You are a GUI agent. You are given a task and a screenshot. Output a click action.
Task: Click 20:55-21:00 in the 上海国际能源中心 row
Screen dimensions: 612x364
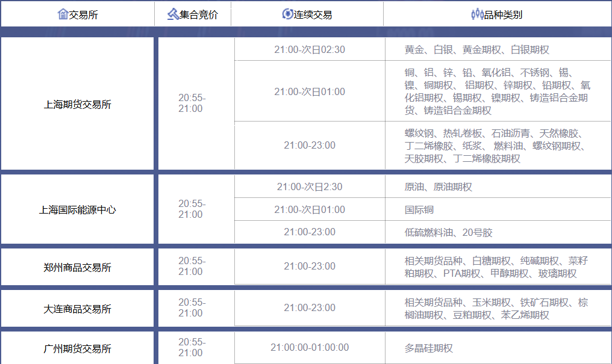click(192, 209)
